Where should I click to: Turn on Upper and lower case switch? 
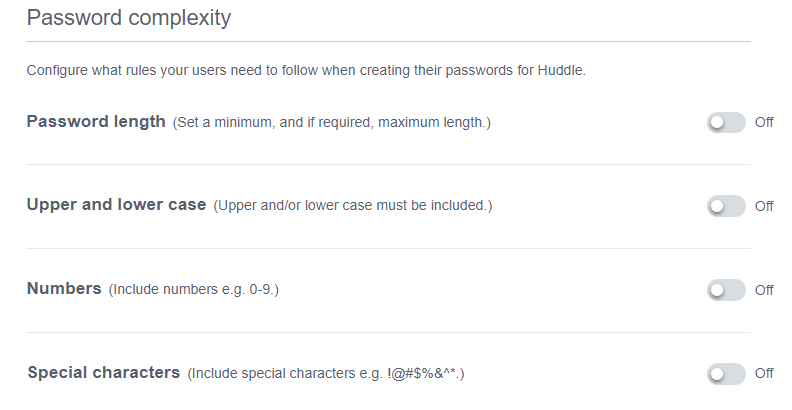[726, 206]
